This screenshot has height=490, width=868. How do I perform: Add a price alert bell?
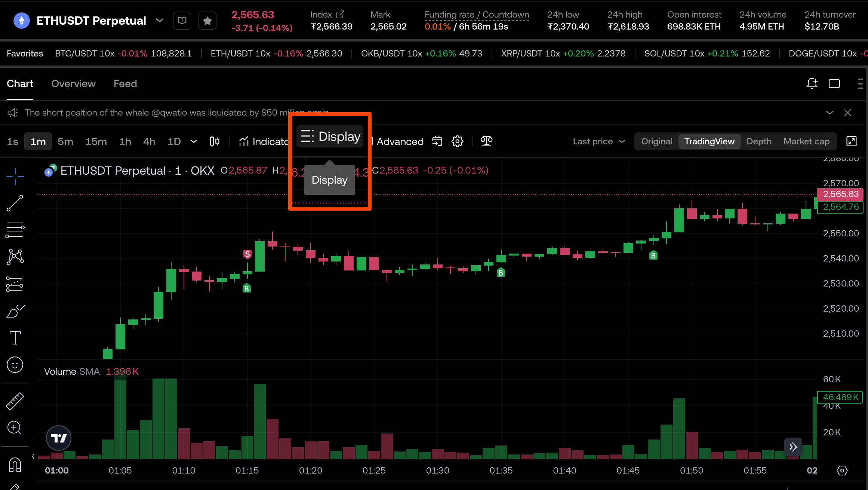[812, 83]
